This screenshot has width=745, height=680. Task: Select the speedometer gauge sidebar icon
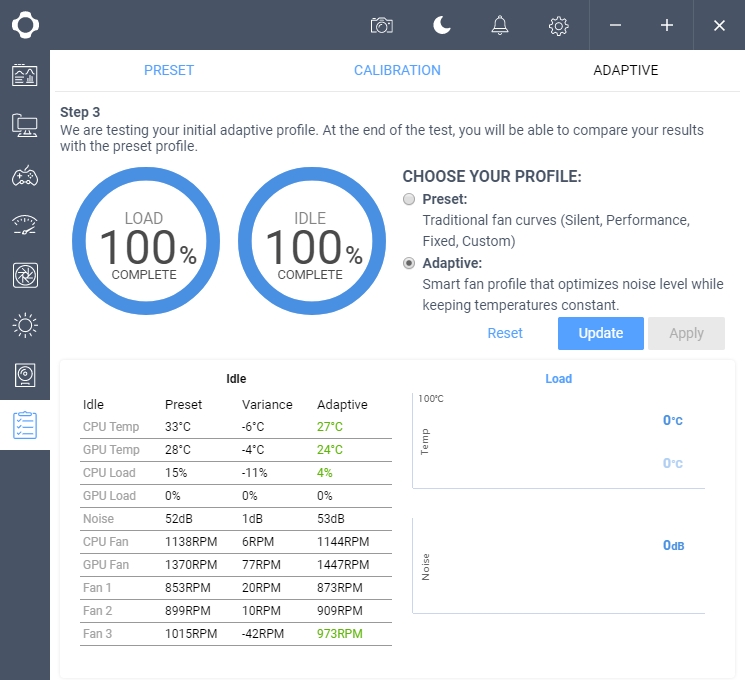(25, 225)
